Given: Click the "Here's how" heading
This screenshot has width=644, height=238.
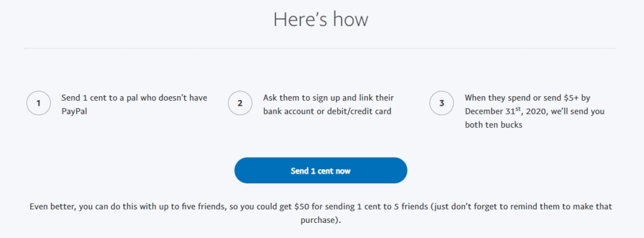Looking at the screenshot, I should [321, 20].
